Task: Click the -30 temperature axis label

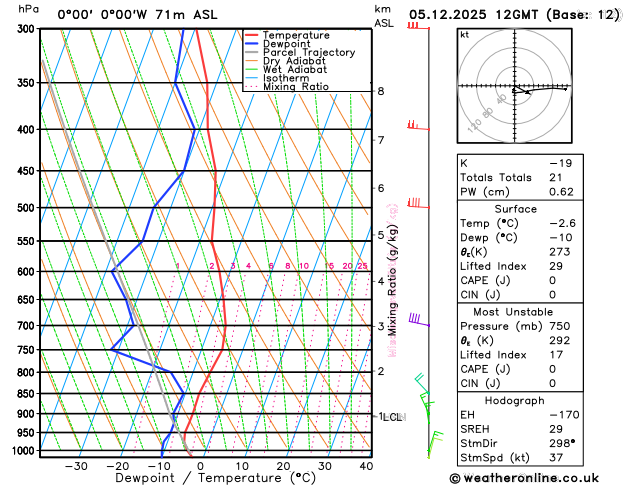Action: (76, 466)
